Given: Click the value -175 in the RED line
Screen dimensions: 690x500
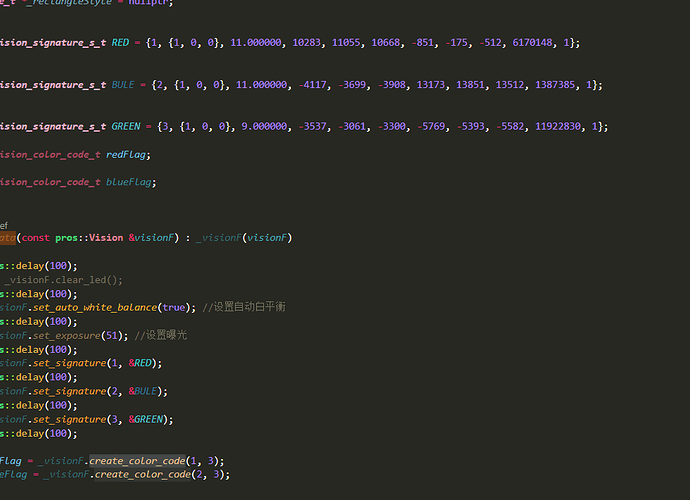Looking at the screenshot, I should point(456,43).
